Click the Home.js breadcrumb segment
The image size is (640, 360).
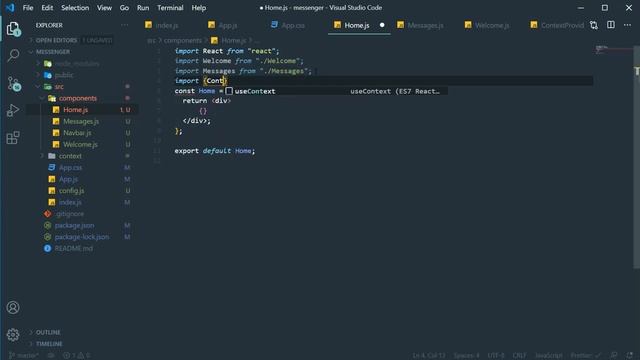point(233,40)
